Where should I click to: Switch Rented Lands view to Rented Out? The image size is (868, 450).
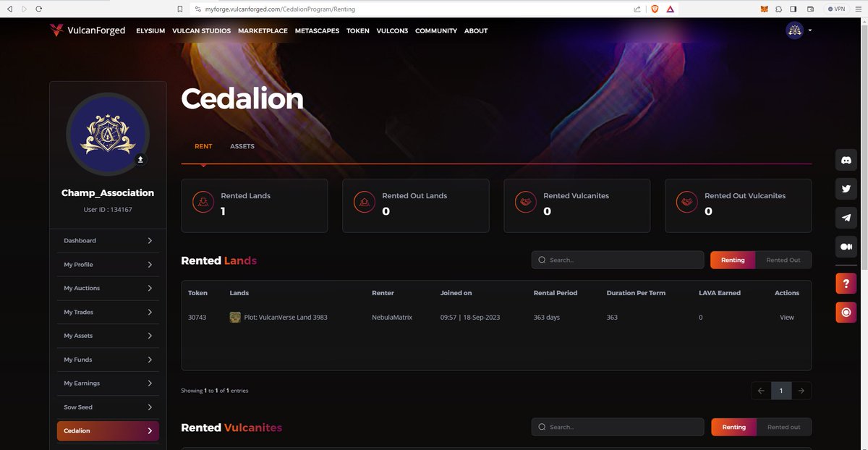click(x=784, y=260)
